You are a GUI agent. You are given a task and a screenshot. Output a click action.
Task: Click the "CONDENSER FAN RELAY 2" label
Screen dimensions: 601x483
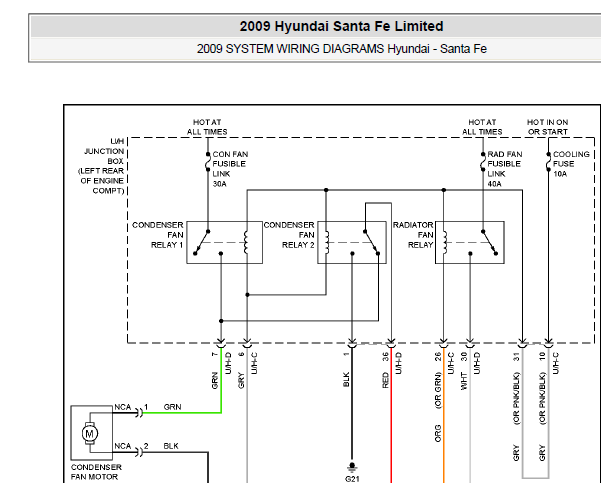[289, 235]
